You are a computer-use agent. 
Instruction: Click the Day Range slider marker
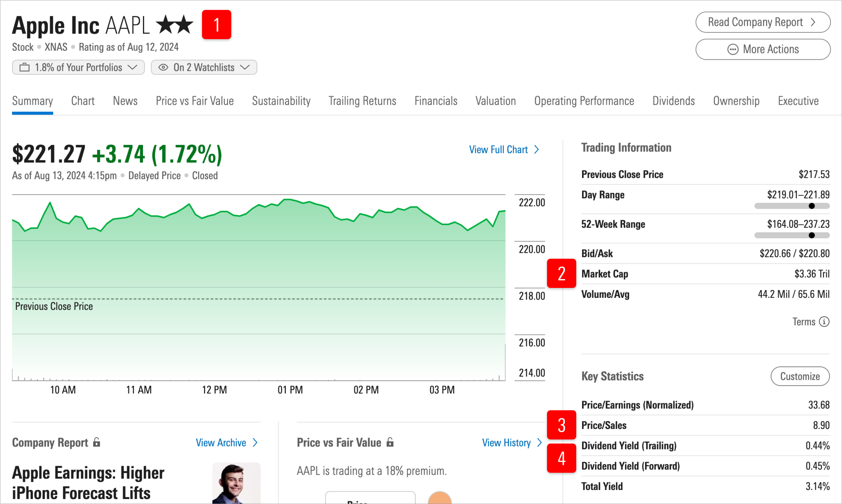click(x=812, y=206)
